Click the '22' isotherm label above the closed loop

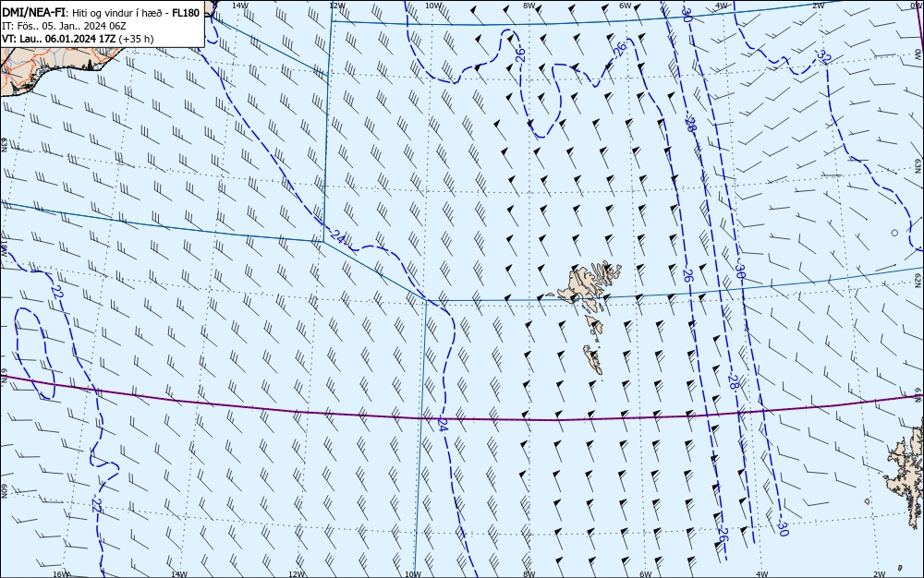point(56,292)
